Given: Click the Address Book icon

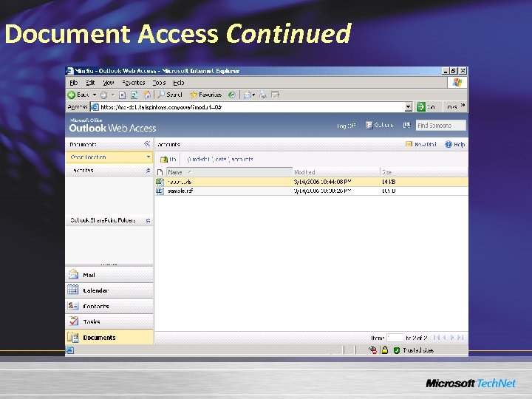Looking at the screenshot, I should [406, 125].
